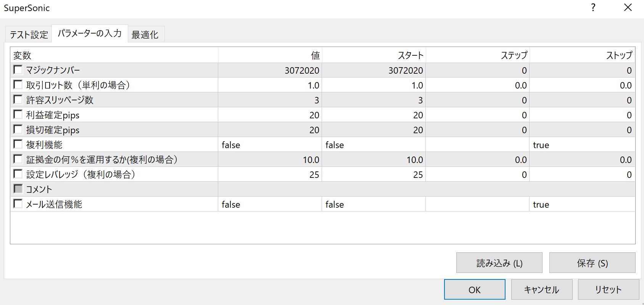This screenshot has width=644, height=305.
Task: Enable the マジックナンバー checkbox
Action: [18, 70]
